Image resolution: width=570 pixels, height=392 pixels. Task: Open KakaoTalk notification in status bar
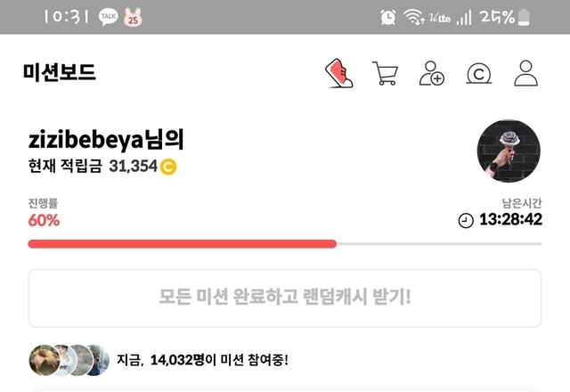click(x=109, y=17)
